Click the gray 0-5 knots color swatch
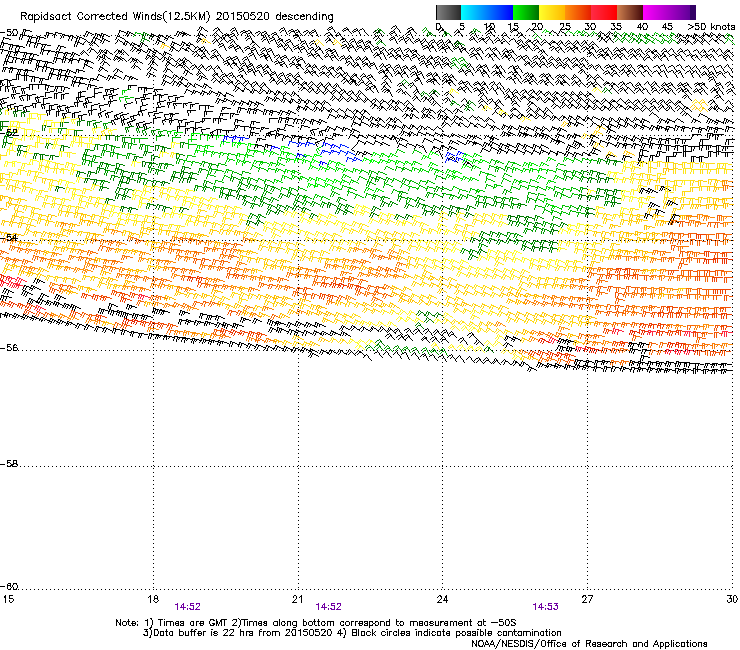The height and width of the screenshot is (650, 740). (448, 12)
